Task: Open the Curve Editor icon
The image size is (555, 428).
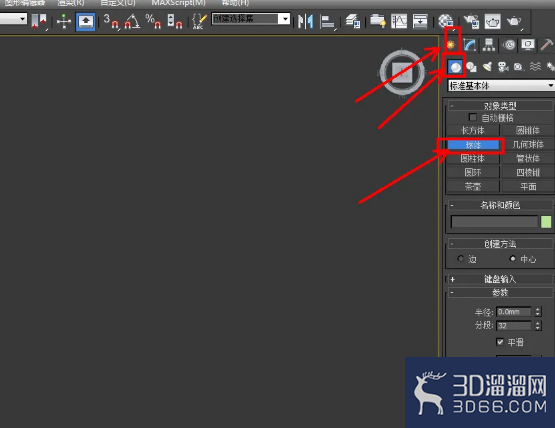Action: point(399,22)
